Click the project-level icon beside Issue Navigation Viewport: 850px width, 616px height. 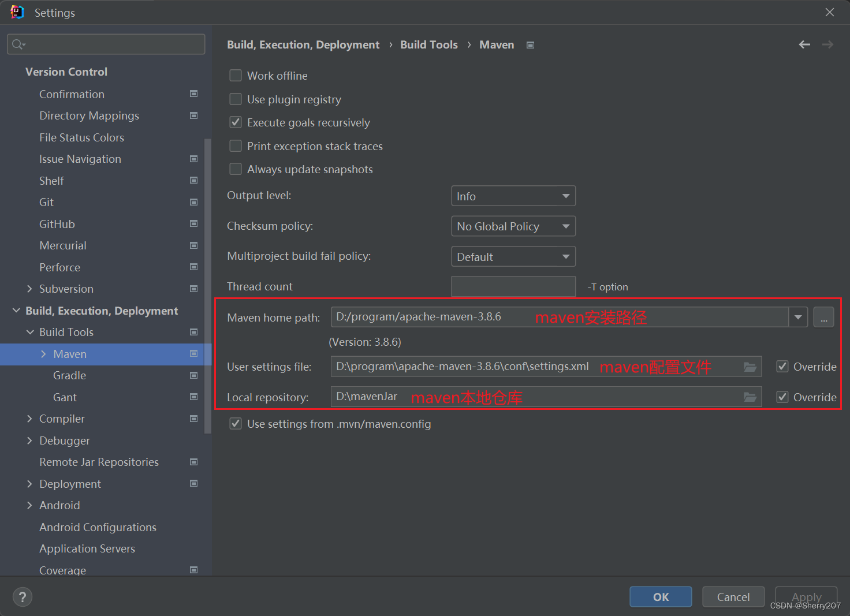[x=194, y=159]
